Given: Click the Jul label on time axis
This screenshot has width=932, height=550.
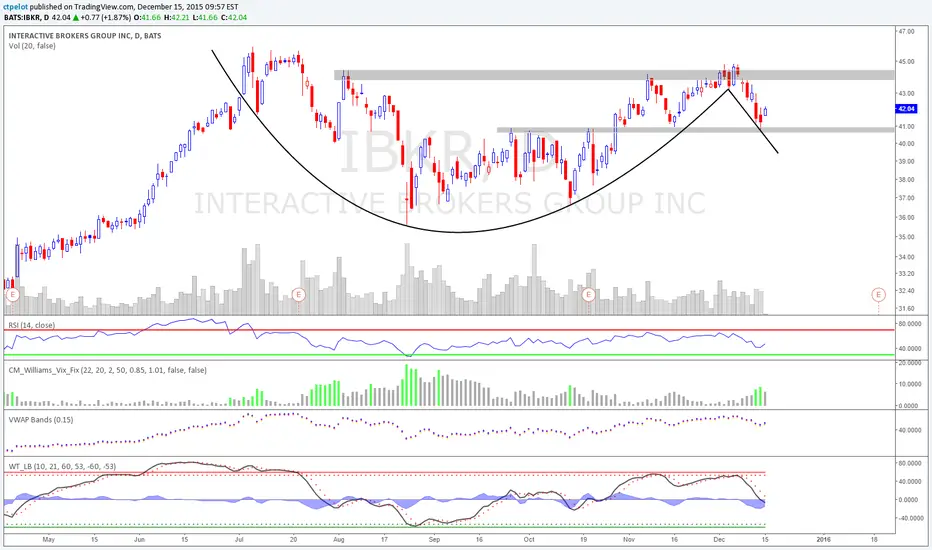Looking at the screenshot, I should tap(240, 540).
